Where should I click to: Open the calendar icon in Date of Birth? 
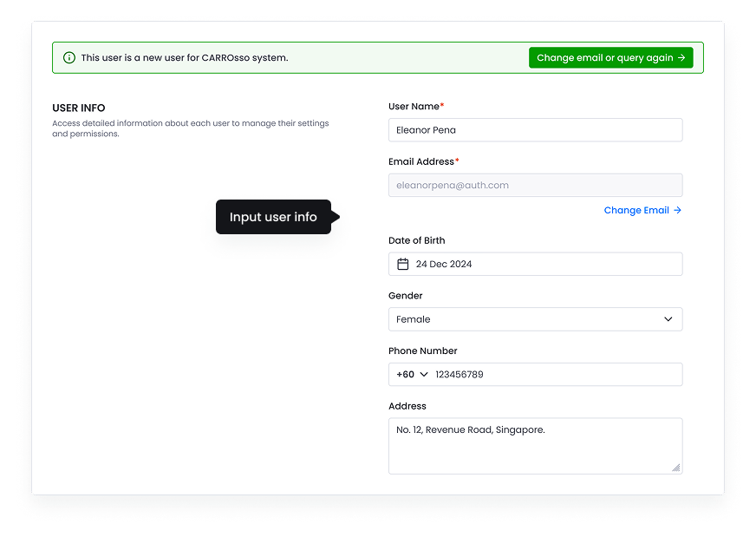point(403,265)
